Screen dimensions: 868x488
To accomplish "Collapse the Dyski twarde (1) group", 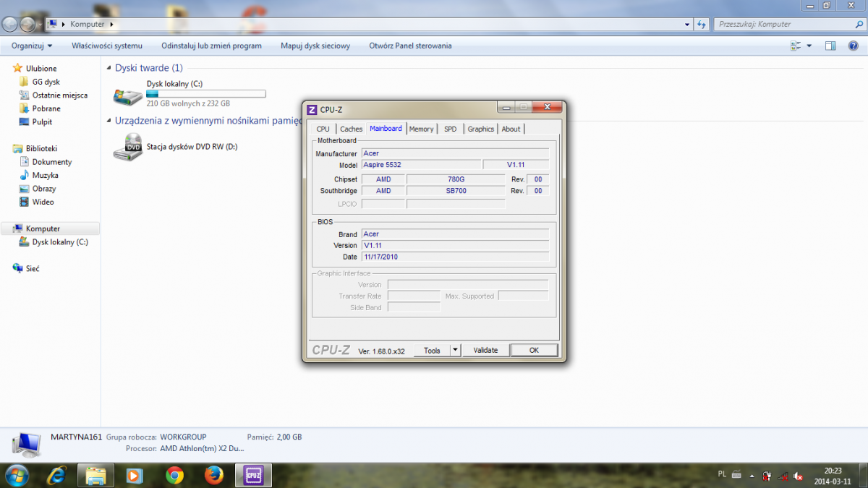I will (109, 68).
